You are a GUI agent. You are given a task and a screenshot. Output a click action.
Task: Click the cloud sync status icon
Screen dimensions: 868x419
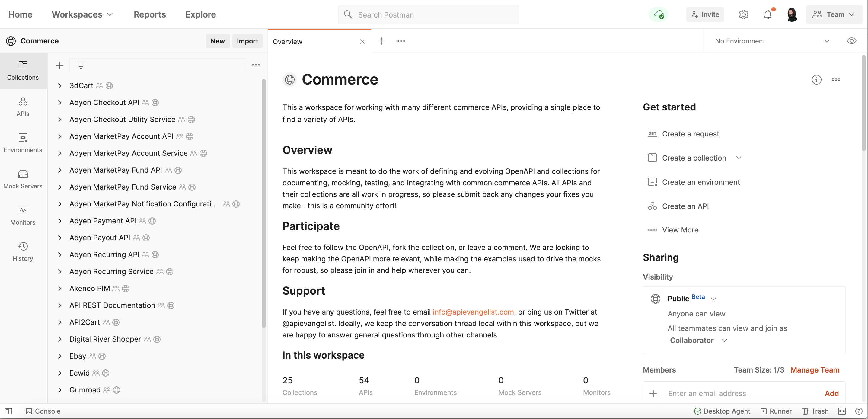point(659,14)
